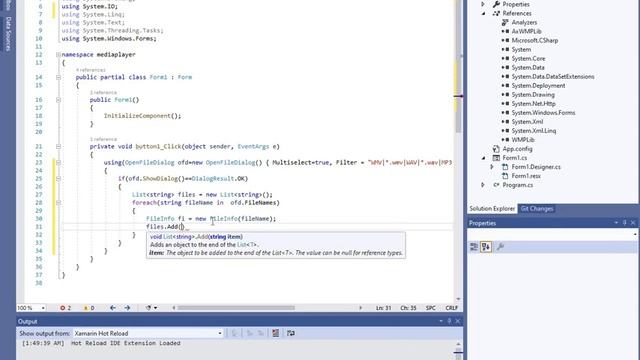Switch to the Git Changes tab
Image resolution: width=640 pixels, height=360 pixels.
coord(537,209)
